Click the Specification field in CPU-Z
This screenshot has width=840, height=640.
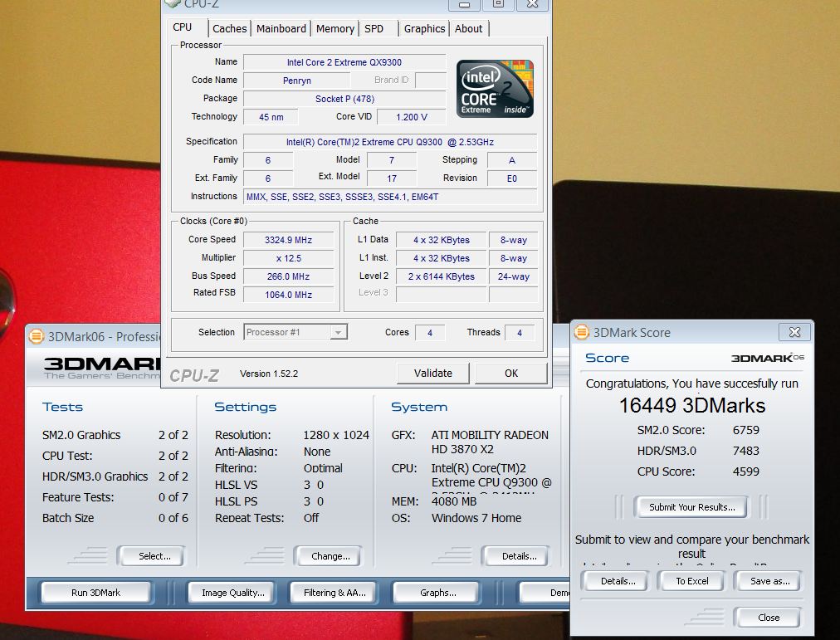click(390, 142)
